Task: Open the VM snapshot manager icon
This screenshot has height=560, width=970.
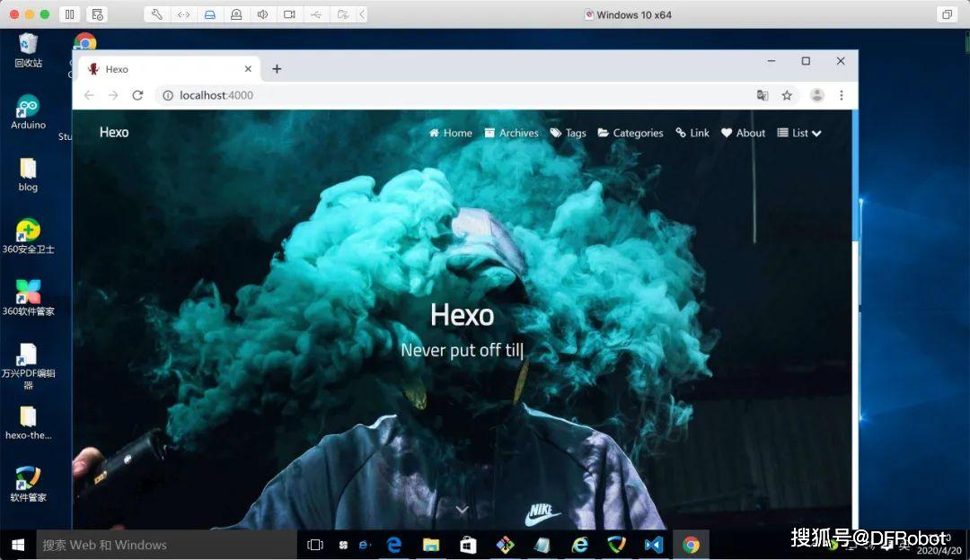Action: coord(97,14)
